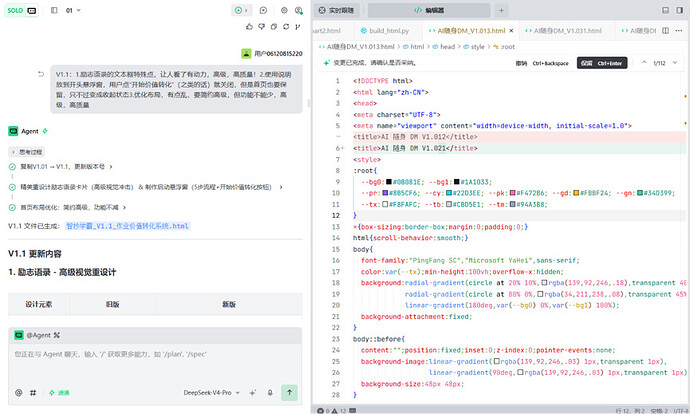Image resolution: width=690 pixels, height=414 pixels.
Task: Click into the Agent chat input field
Action: click(x=155, y=362)
